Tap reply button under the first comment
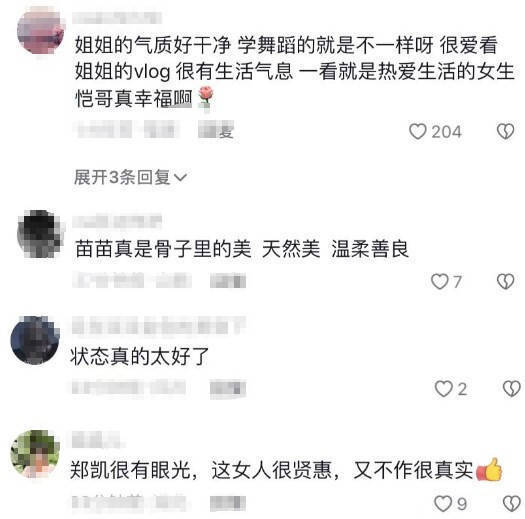The image size is (525, 519). 216,131
